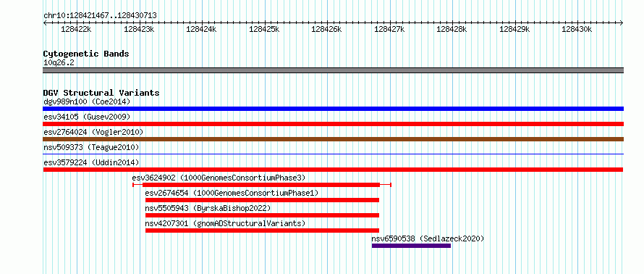The image size is (644, 274).
Task: Click ruler position 128427k
Action: 389,29
